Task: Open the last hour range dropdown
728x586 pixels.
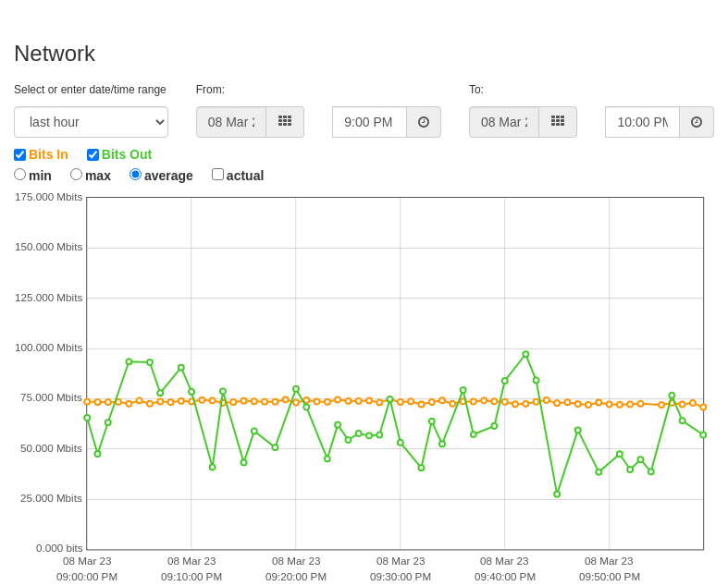Action: (x=91, y=122)
